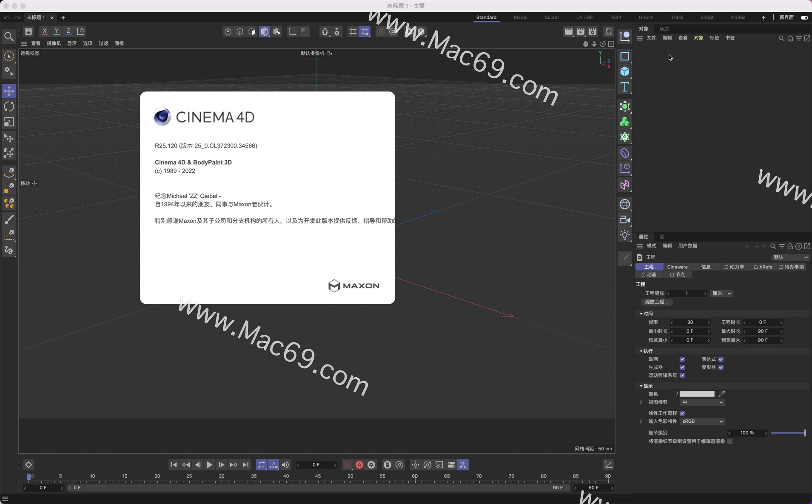812x504 pixels.
Task: Select the Move tool in left toolbar
Action: click(x=9, y=91)
